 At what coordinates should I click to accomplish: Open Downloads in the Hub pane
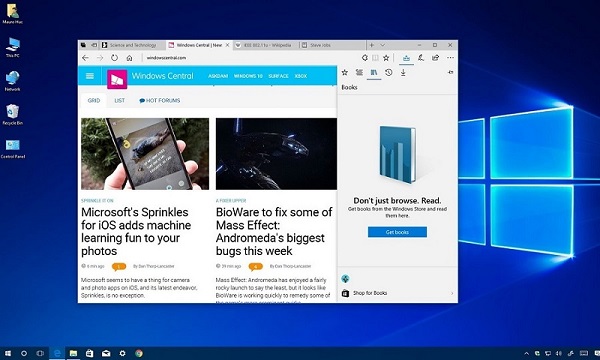tap(403, 72)
